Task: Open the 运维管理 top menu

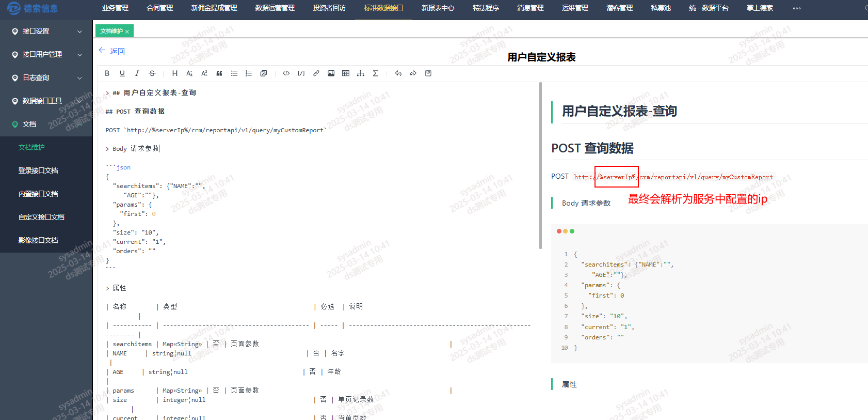Action: [575, 8]
